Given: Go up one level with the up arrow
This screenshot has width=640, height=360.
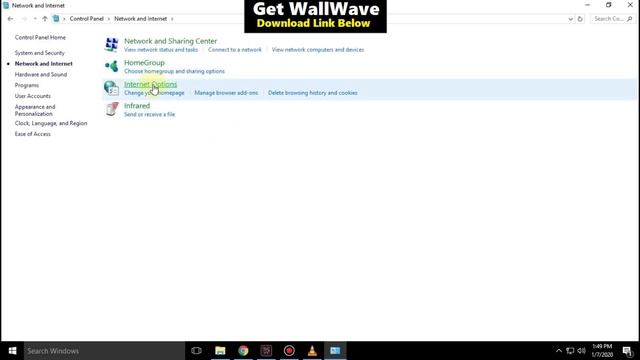Looking at the screenshot, I should coord(45,19).
